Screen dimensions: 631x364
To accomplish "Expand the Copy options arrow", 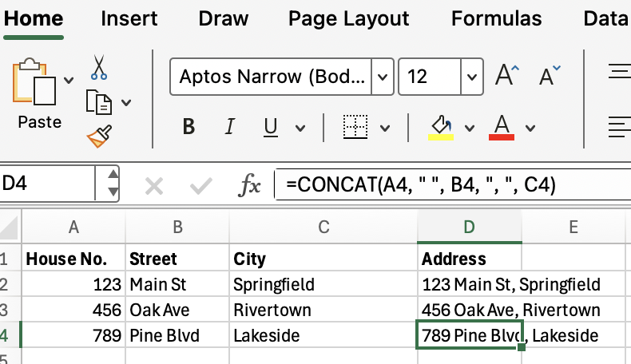I will [x=126, y=102].
